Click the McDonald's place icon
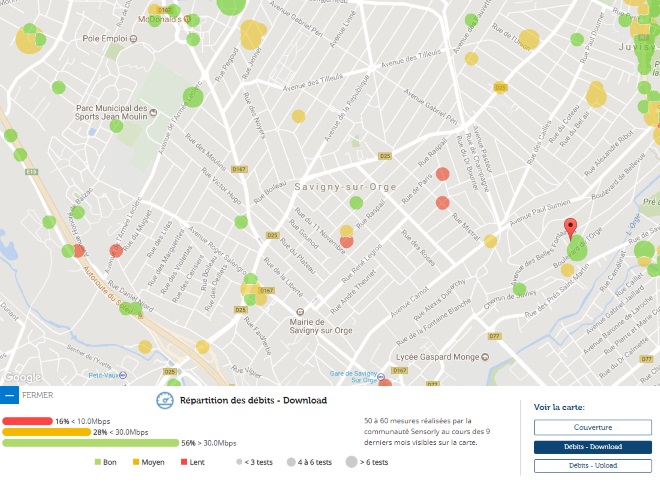Viewport: 660px width, 487px height. (x=189, y=18)
